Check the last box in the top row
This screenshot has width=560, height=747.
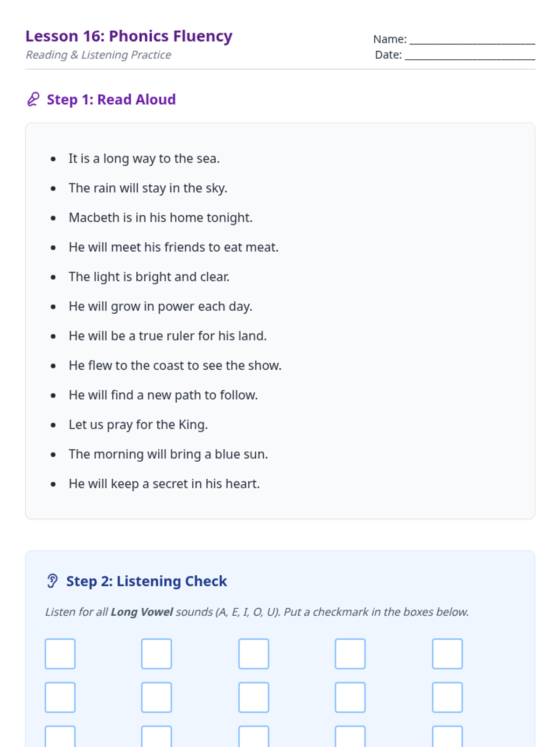(x=447, y=654)
